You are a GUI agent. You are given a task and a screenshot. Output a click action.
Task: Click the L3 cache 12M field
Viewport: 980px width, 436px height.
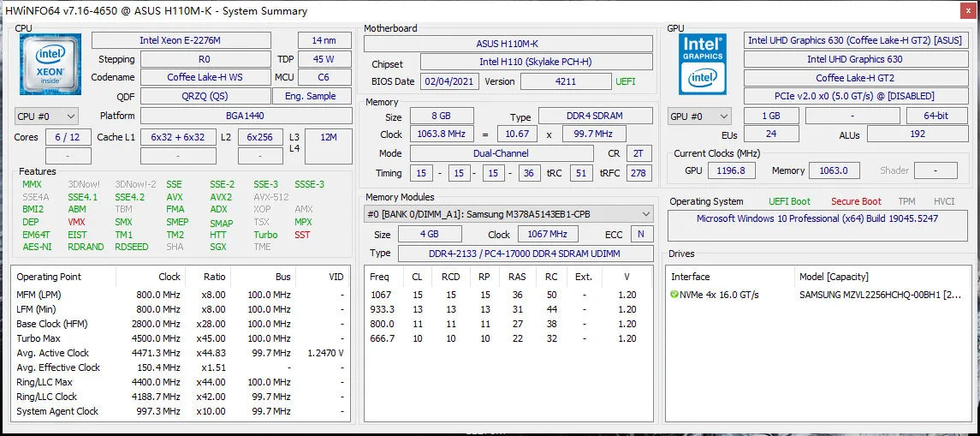pos(328,146)
